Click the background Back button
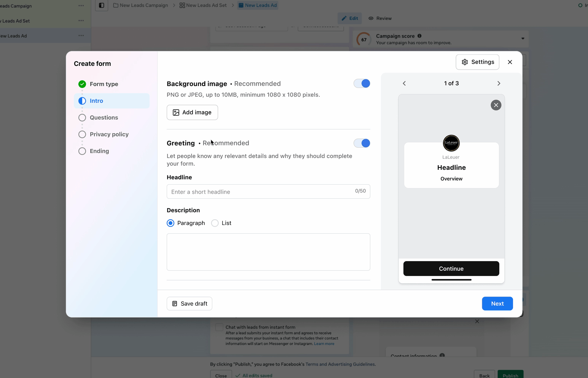This screenshot has width=588, height=378. click(484, 375)
